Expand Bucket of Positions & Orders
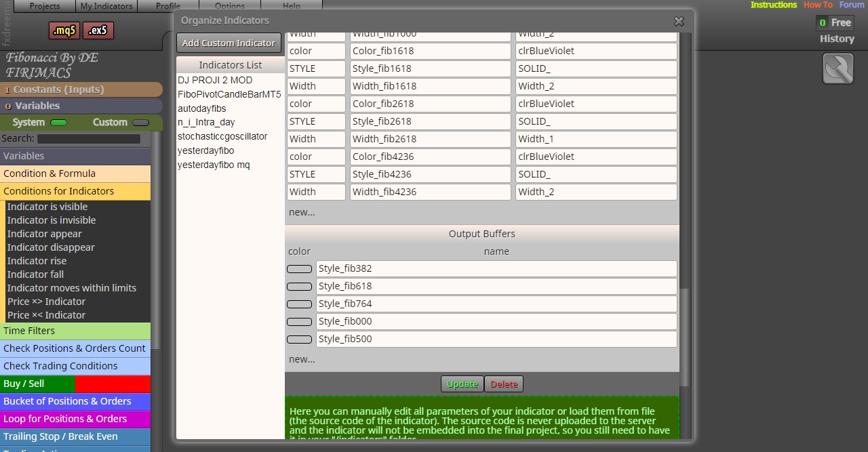Screen dimensions: 868x452 tap(75, 401)
